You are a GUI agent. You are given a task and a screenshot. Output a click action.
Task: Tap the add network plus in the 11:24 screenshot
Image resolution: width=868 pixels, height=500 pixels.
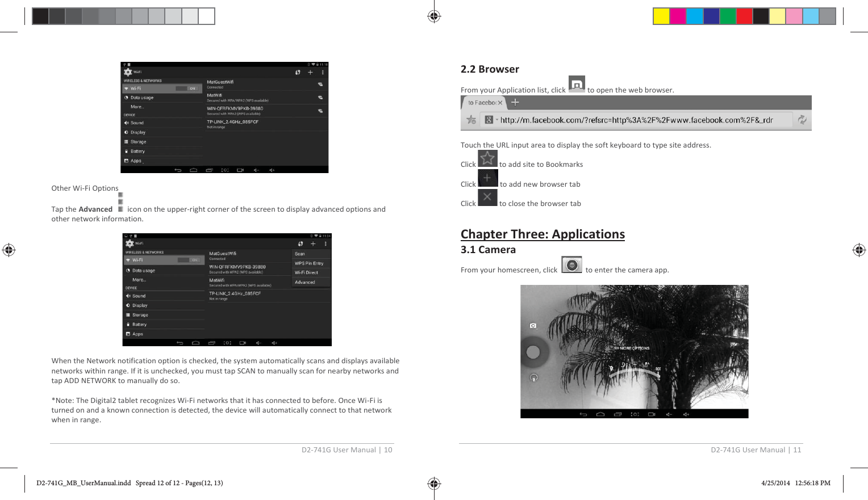(x=313, y=243)
